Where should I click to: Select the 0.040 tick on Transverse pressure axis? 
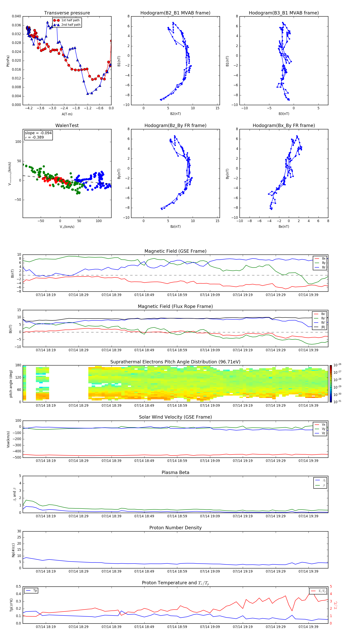[16, 16]
